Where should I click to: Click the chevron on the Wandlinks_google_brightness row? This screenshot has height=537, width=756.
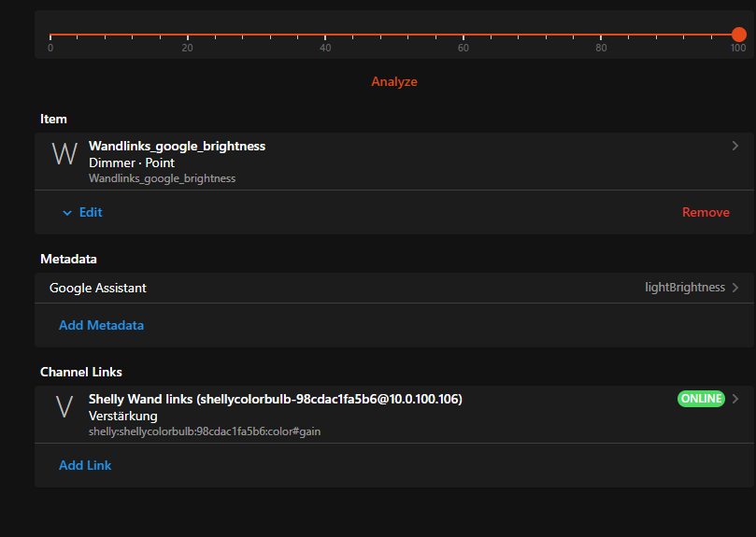735,146
